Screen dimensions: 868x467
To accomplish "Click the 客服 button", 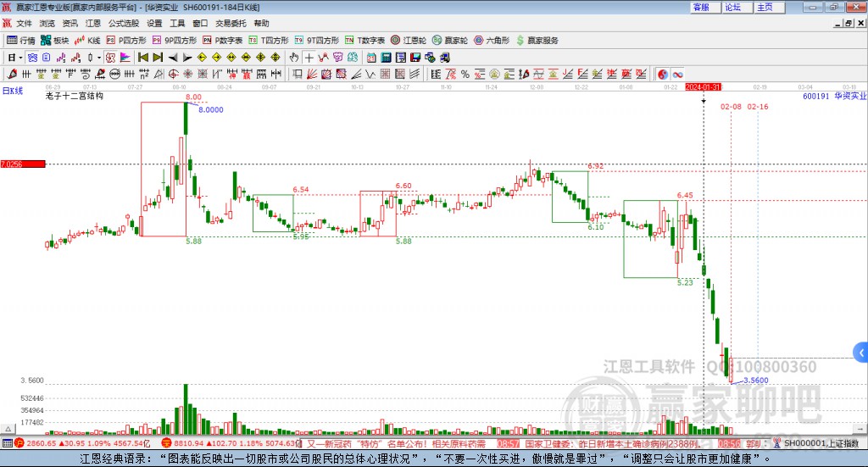I will click(704, 7).
